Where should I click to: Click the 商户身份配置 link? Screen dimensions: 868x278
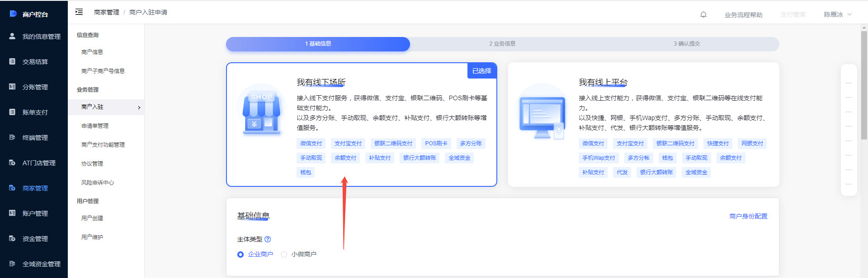point(748,216)
